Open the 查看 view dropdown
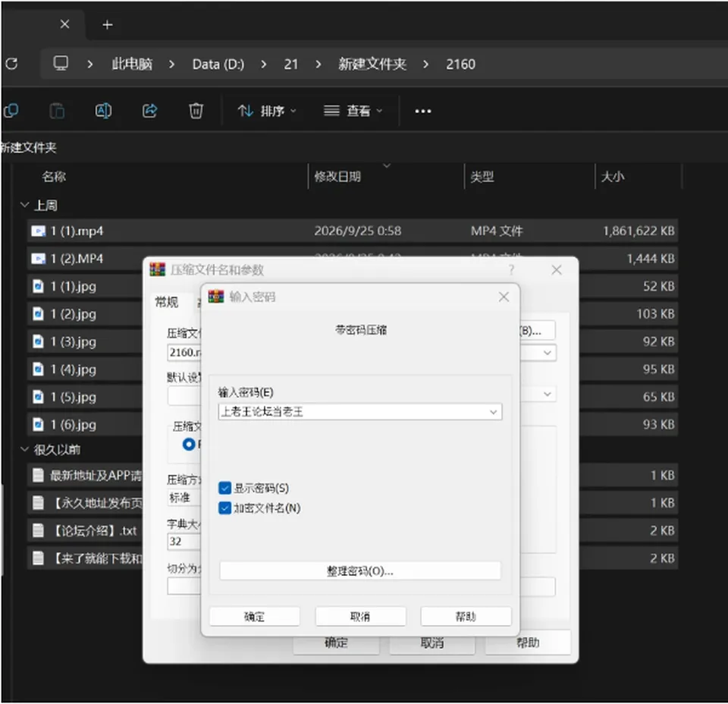 point(353,111)
